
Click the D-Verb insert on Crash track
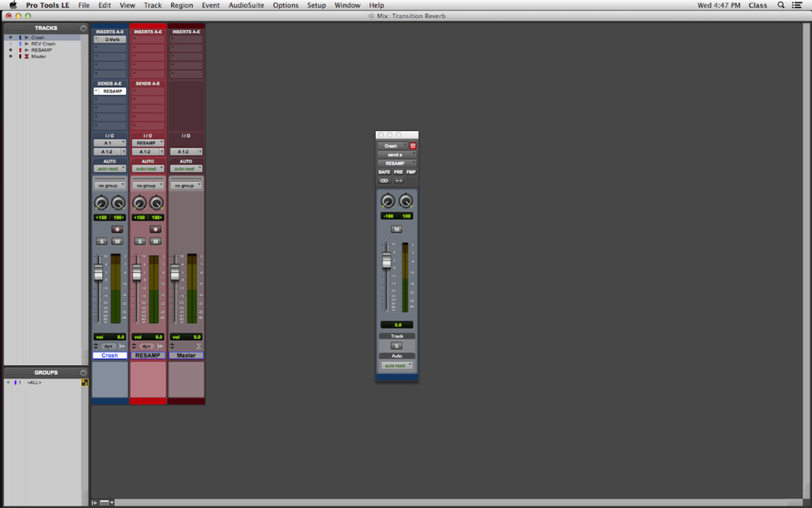[x=112, y=39]
